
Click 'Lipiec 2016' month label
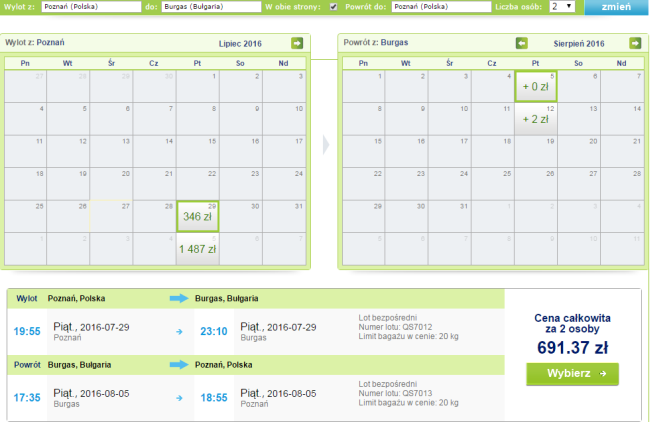[240, 44]
